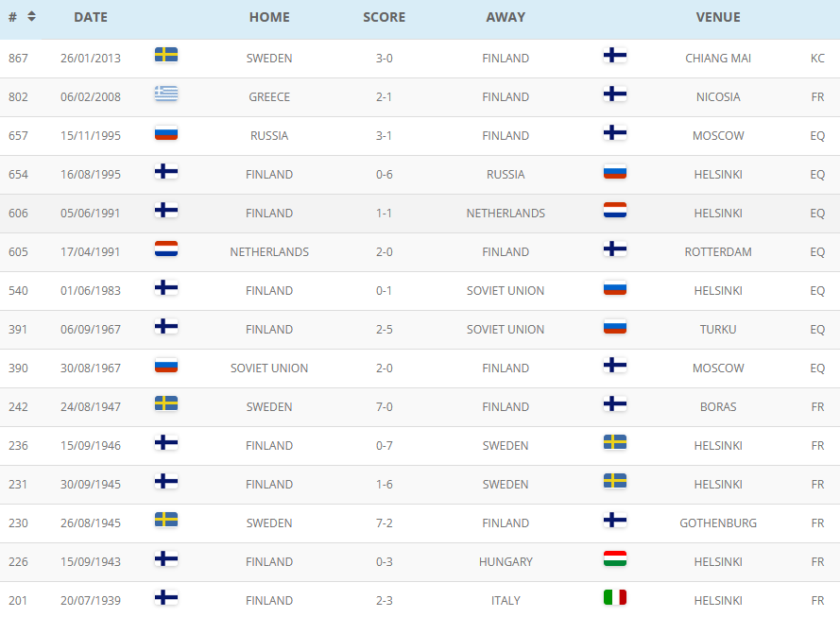Click the away Netherlands flag in match 606
The height and width of the screenshot is (617, 840).
coord(615,210)
